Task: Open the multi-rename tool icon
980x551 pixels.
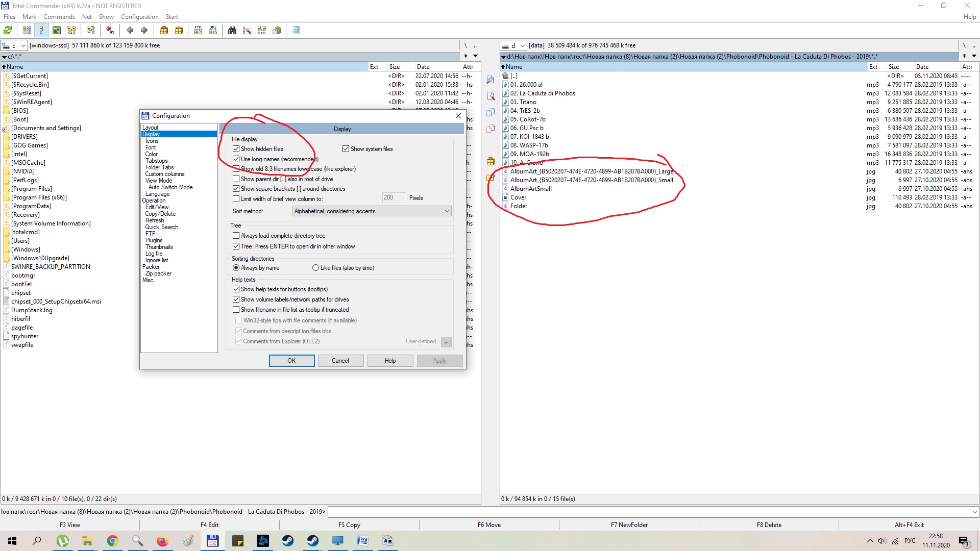Action: [247, 30]
